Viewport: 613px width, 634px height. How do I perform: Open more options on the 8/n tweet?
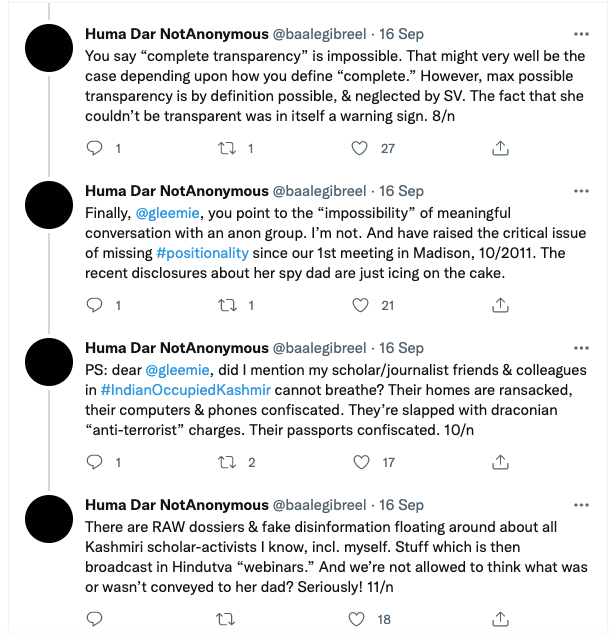[582, 33]
